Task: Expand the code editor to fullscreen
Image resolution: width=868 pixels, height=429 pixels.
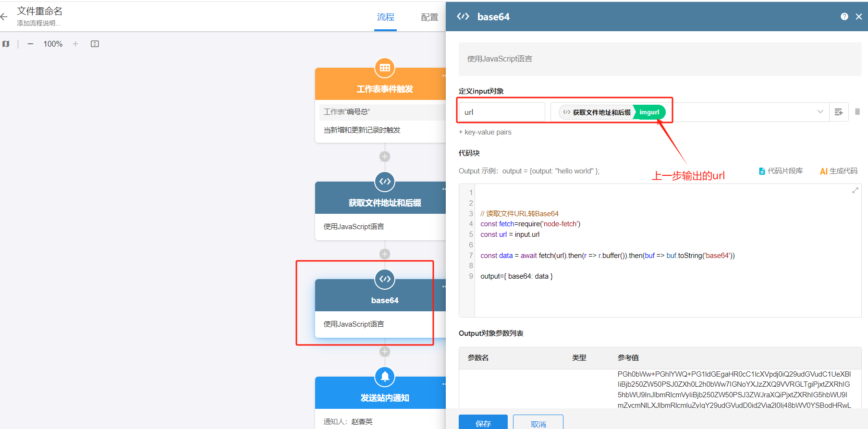Action: (x=855, y=191)
